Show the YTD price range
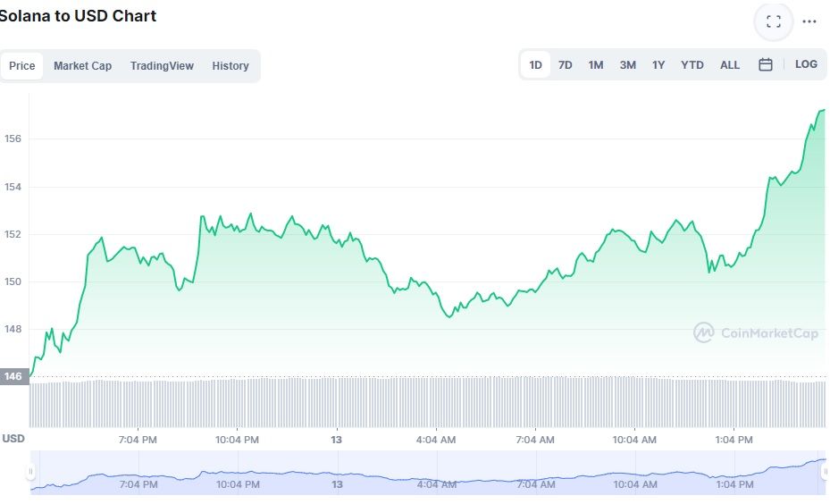 692,64
